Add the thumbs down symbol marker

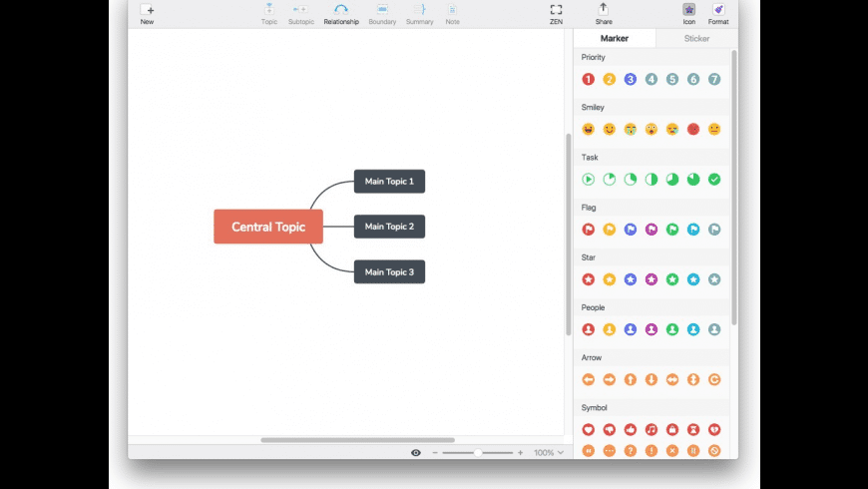(609, 430)
